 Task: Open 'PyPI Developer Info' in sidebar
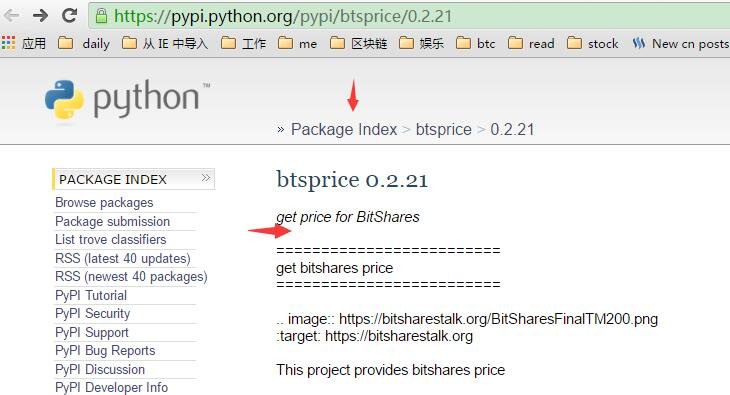tap(111, 387)
